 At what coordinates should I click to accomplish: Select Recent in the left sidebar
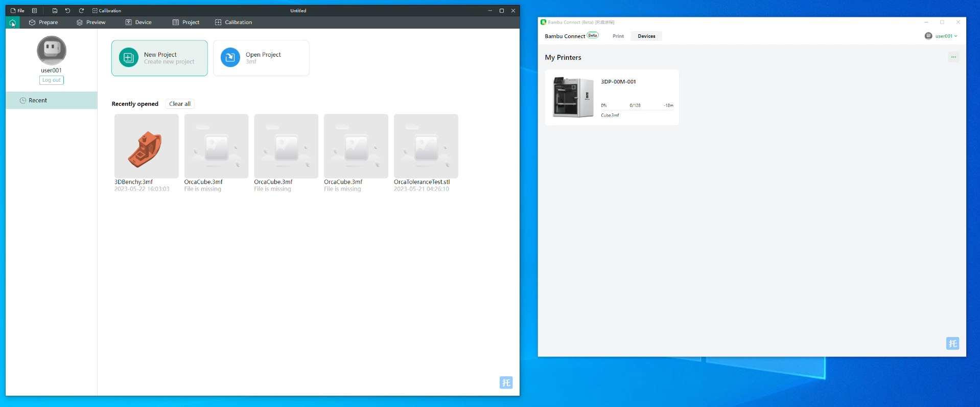[38, 101]
